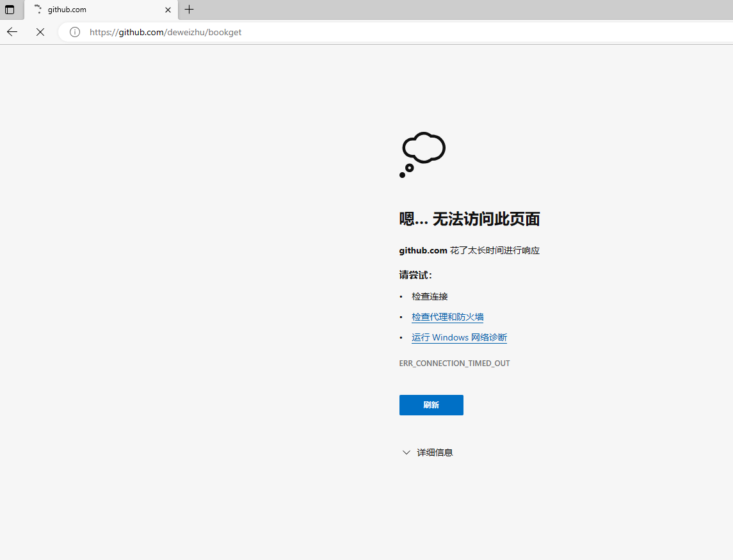Go back with the back arrow
The image size is (733, 560).
[12, 32]
